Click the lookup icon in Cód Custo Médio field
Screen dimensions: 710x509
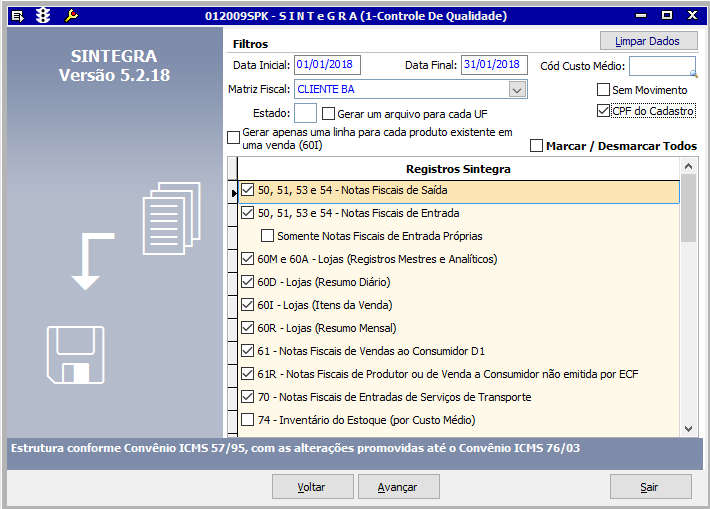coord(693,73)
